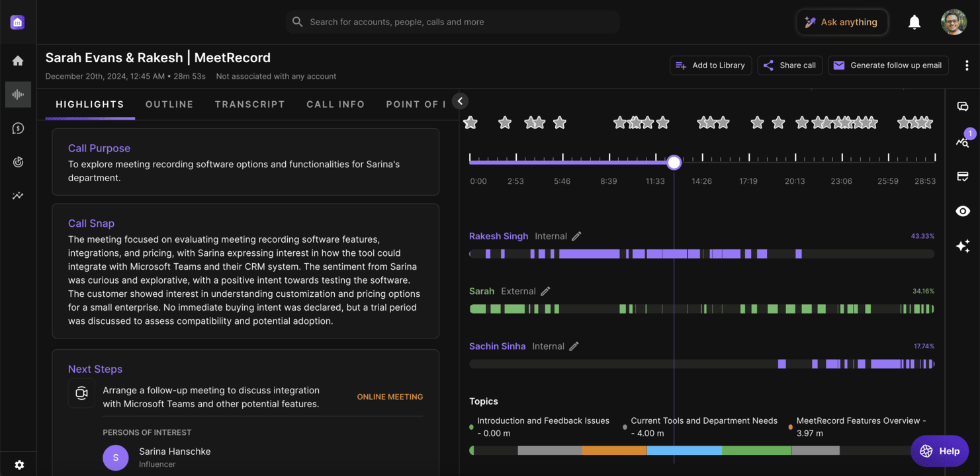Screen dimensions: 980x476
Task: Open the three-dot more options menu
Action: point(967,65)
